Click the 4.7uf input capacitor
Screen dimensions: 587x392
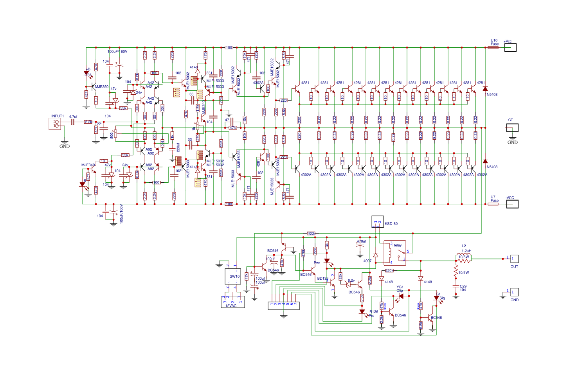[x=73, y=122]
